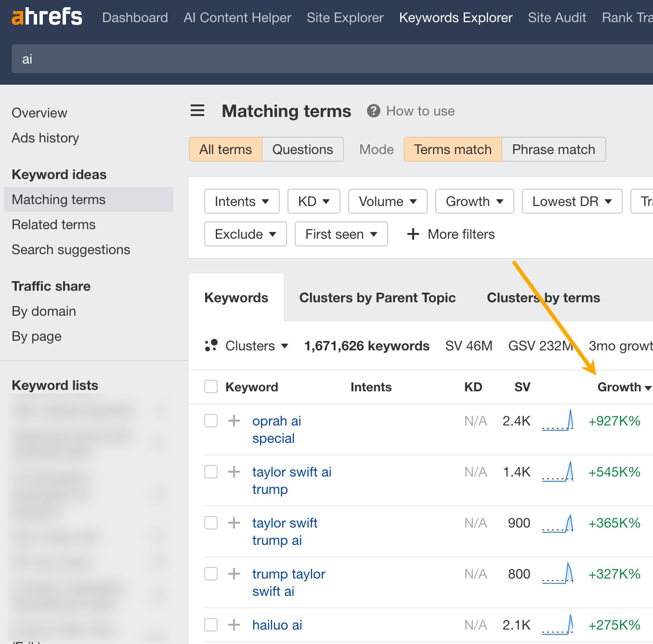Viewport: 653px width, 644px height.
Task: Check the box for 'hailuo ai'
Action: point(210,624)
